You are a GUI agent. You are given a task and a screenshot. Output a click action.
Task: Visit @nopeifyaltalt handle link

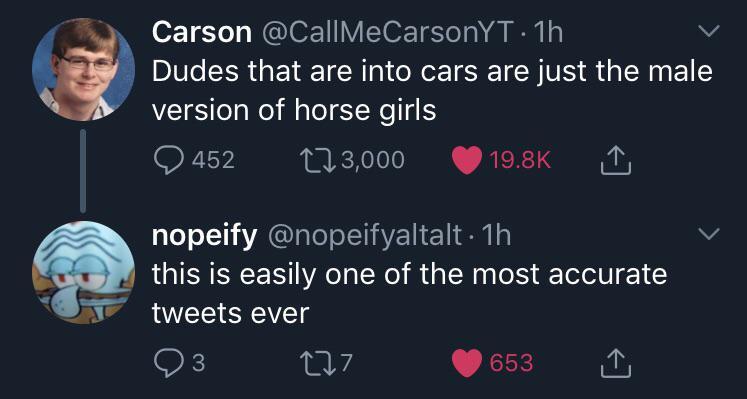click(364, 235)
